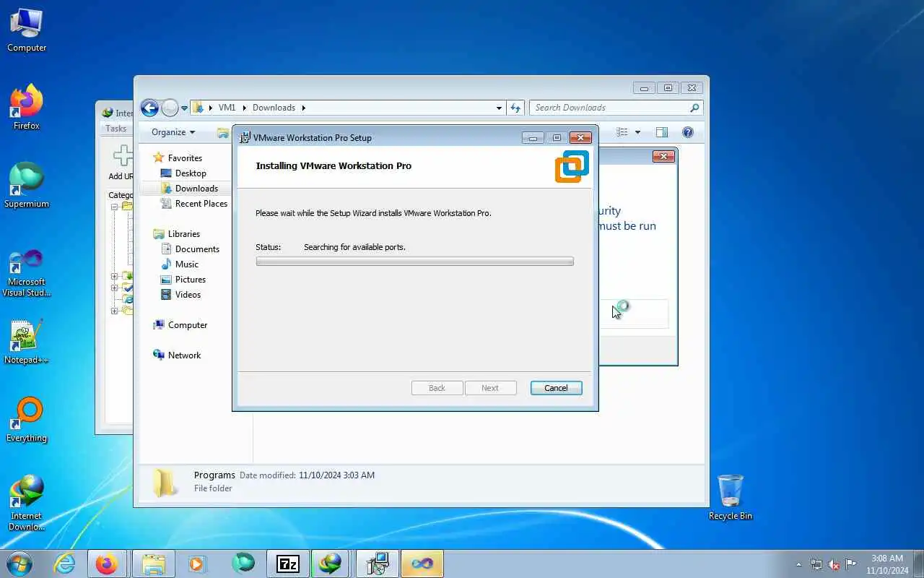Click the muted volume tray icon

tap(834, 564)
